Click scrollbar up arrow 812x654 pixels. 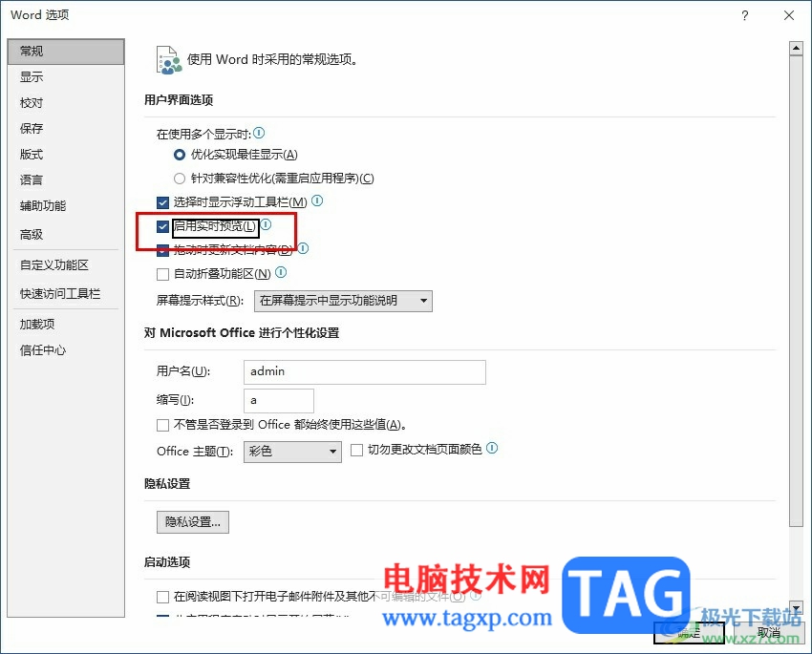coord(796,48)
